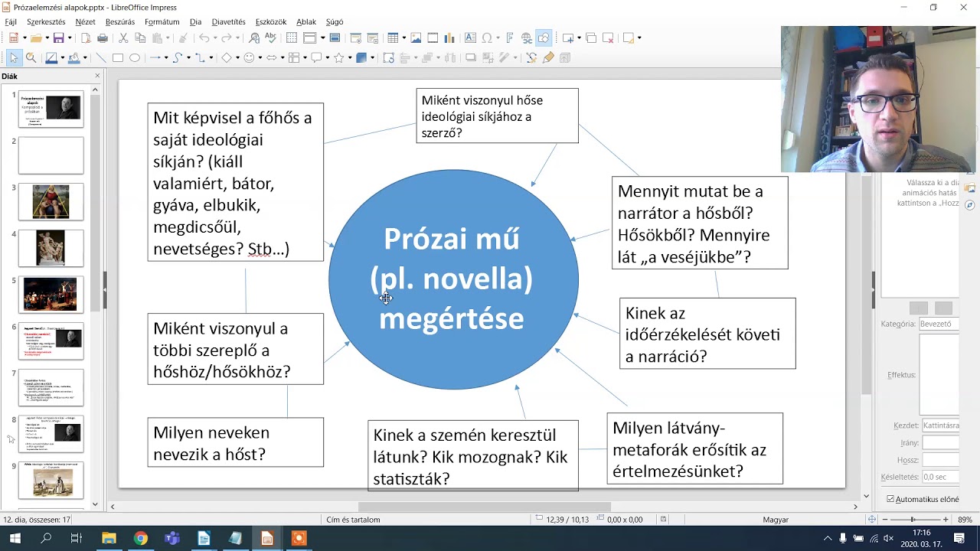Open the Kezdet combo box
The width and height of the screenshot is (980, 551).
940,425
